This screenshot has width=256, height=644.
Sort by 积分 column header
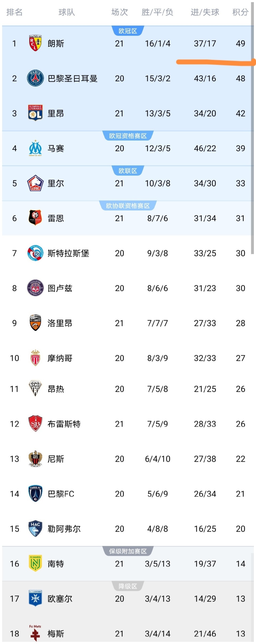click(240, 12)
